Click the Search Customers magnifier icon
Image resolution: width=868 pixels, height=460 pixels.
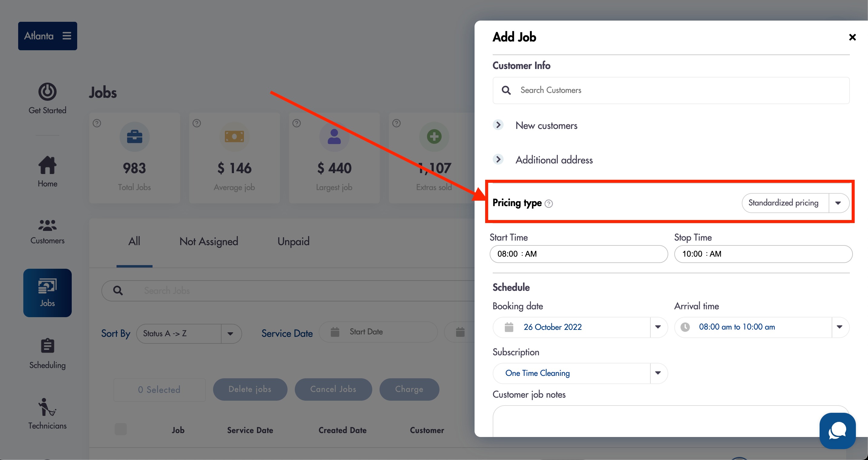[x=506, y=90]
